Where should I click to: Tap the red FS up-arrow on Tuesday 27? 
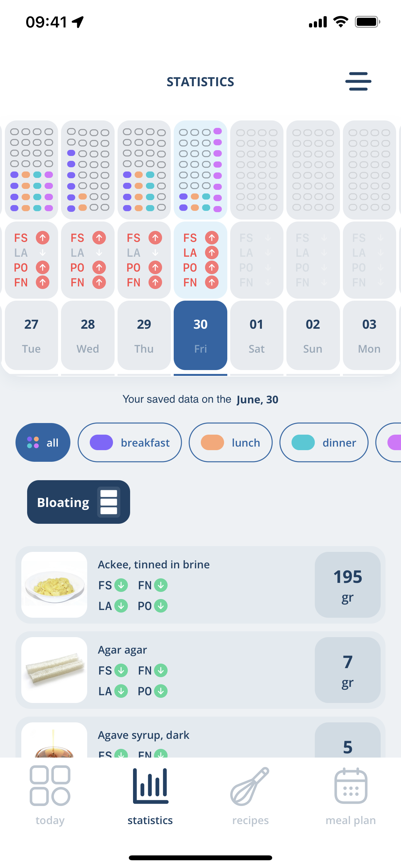point(43,238)
